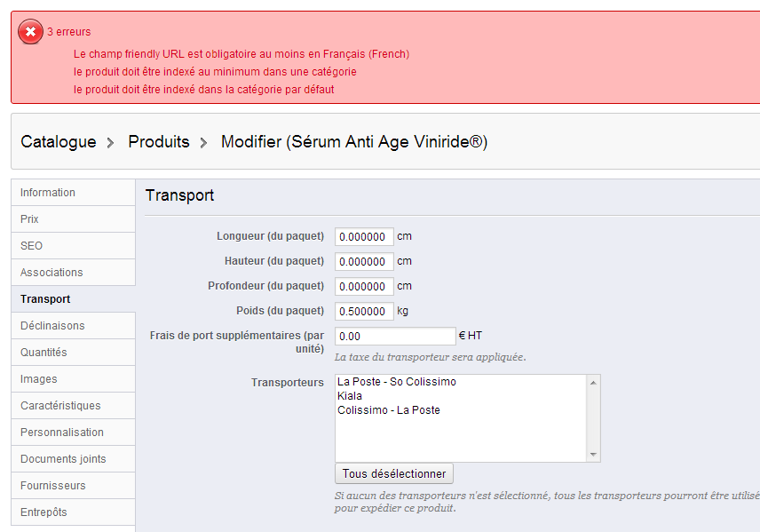Click the Poids (du paquet) input field
This screenshot has width=760, height=532.
(x=364, y=312)
